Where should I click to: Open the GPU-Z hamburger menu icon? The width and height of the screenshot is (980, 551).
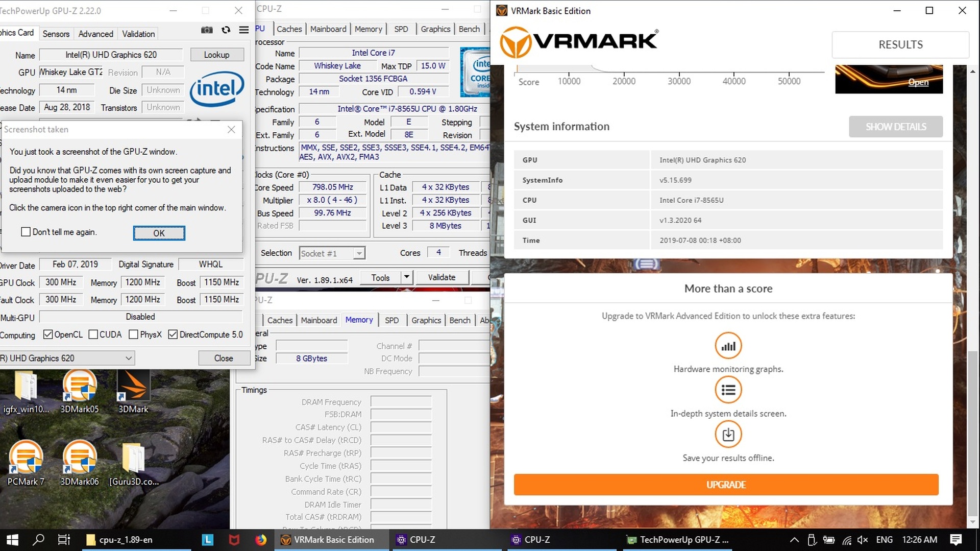click(244, 30)
